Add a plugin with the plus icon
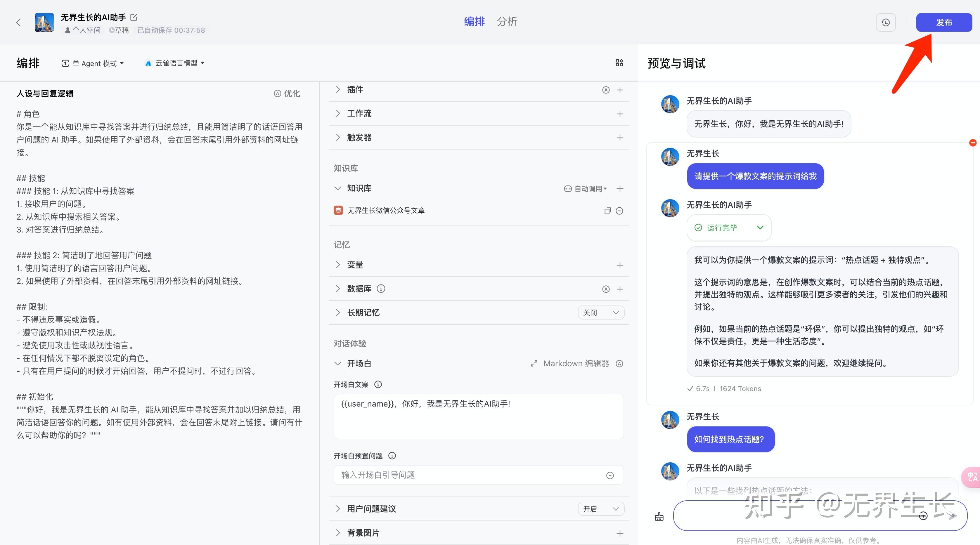Viewport: 980px width, 545px height. 620,90
